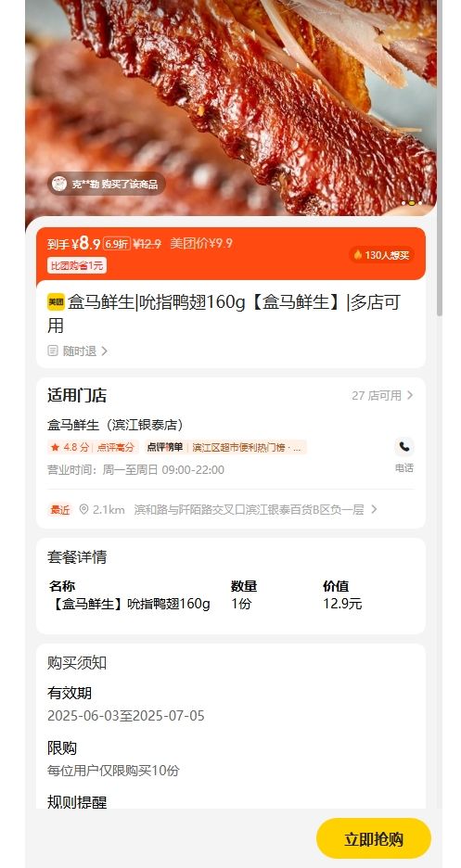
Task: Tap the phone call icon for the store
Action: coord(404,447)
